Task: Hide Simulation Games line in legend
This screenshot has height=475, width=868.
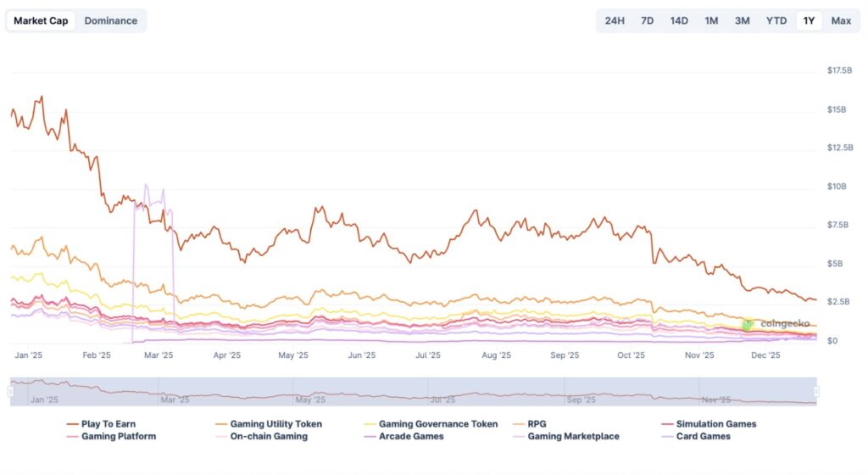Action: pos(715,423)
